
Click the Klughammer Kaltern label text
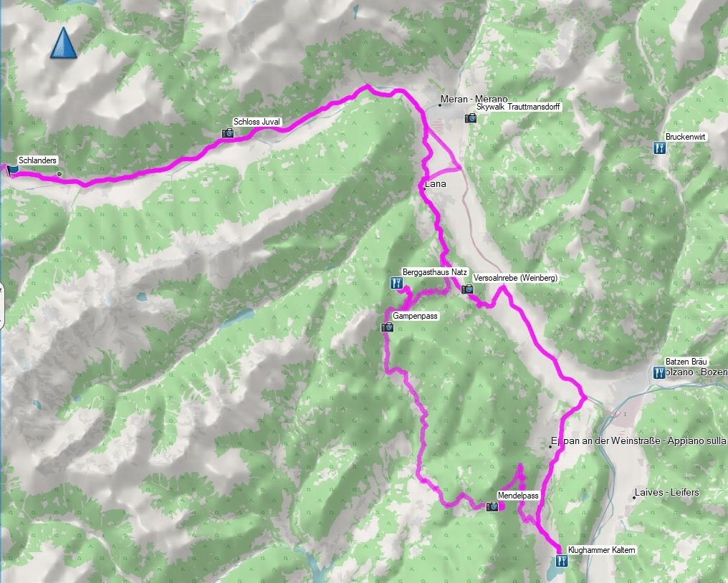602,549
